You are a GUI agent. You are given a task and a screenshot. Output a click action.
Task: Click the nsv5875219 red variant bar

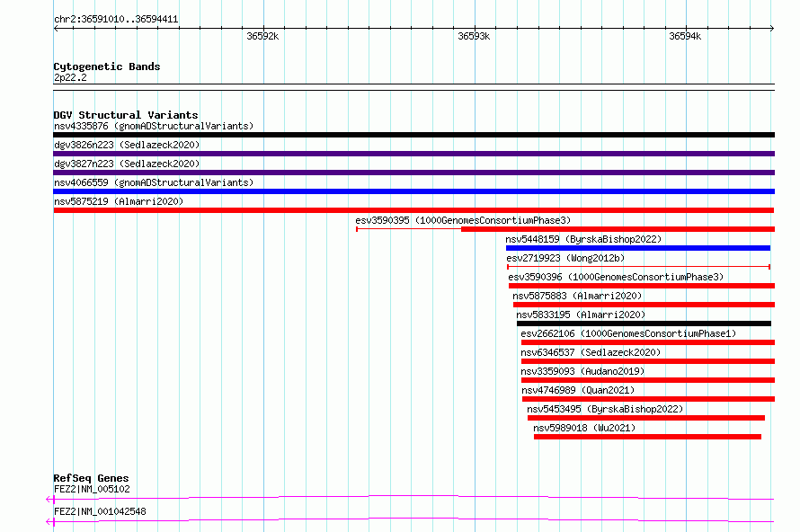tap(413, 210)
